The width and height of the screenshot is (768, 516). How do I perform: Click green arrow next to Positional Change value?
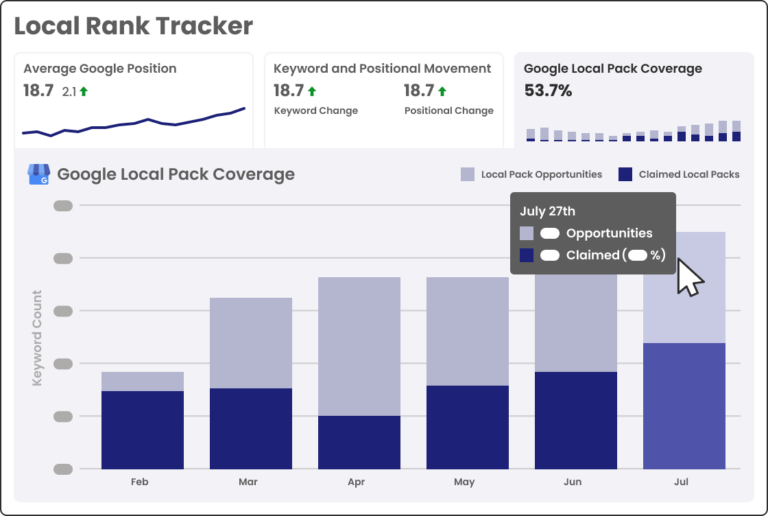click(x=442, y=91)
